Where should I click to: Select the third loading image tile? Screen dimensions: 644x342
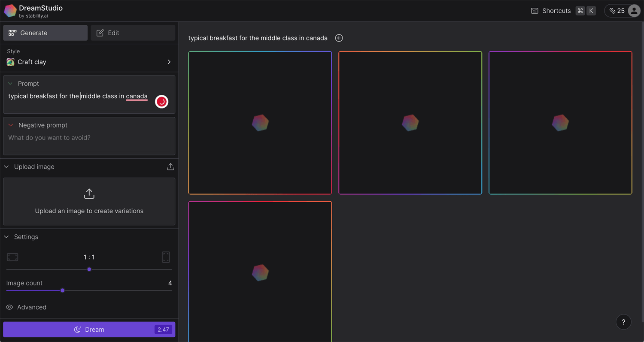click(x=560, y=123)
